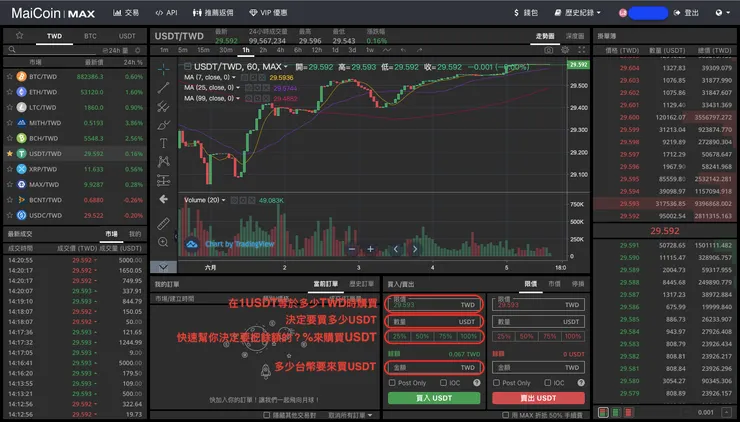Collapse the drawing toolbar with bottom chevron
The width and height of the screenshot is (740, 422).
[163, 267]
